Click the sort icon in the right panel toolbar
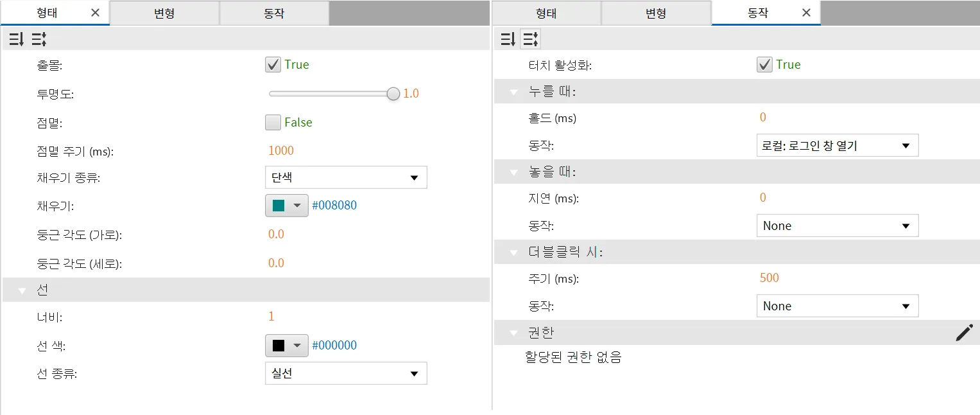 [x=508, y=40]
